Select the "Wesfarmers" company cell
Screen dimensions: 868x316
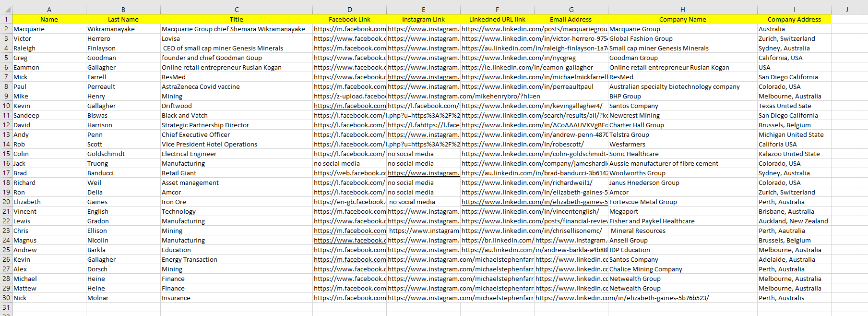(x=683, y=144)
